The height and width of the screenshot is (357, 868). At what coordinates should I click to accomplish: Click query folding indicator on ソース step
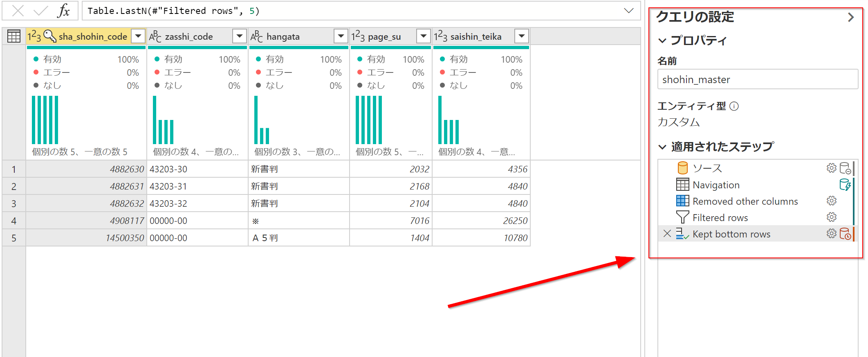pyautogui.click(x=845, y=168)
